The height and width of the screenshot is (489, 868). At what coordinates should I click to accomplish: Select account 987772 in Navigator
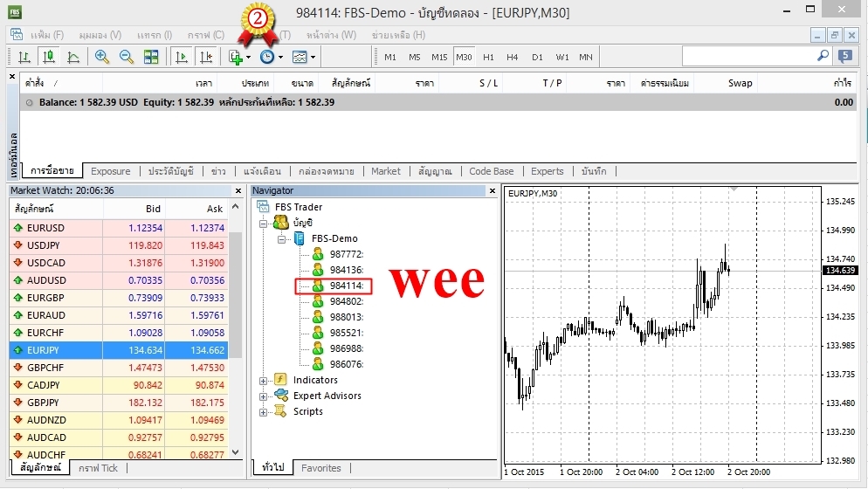pyautogui.click(x=346, y=254)
